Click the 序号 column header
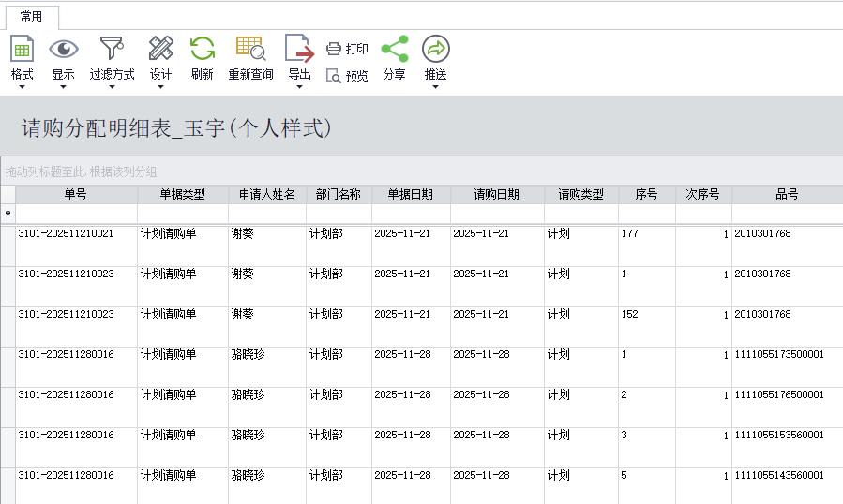843x504 pixels. click(647, 195)
